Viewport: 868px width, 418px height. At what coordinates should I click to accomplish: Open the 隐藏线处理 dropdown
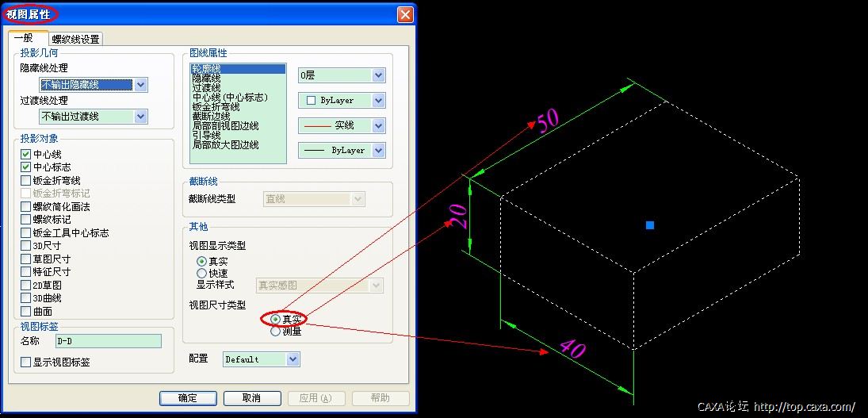pos(140,85)
